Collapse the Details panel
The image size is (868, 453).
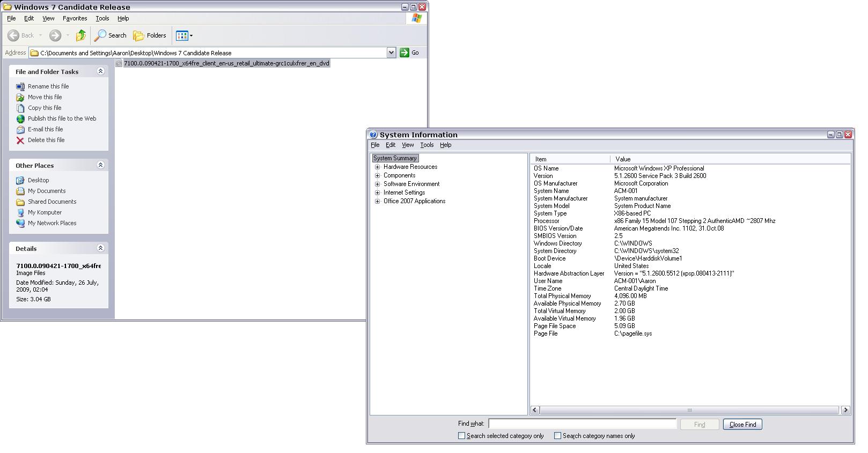click(100, 248)
